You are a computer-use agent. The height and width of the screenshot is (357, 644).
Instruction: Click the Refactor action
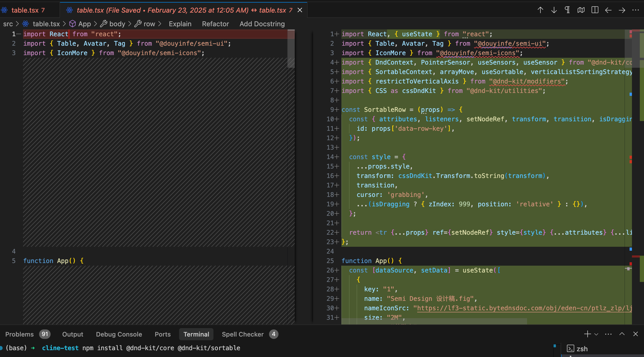(215, 24)
